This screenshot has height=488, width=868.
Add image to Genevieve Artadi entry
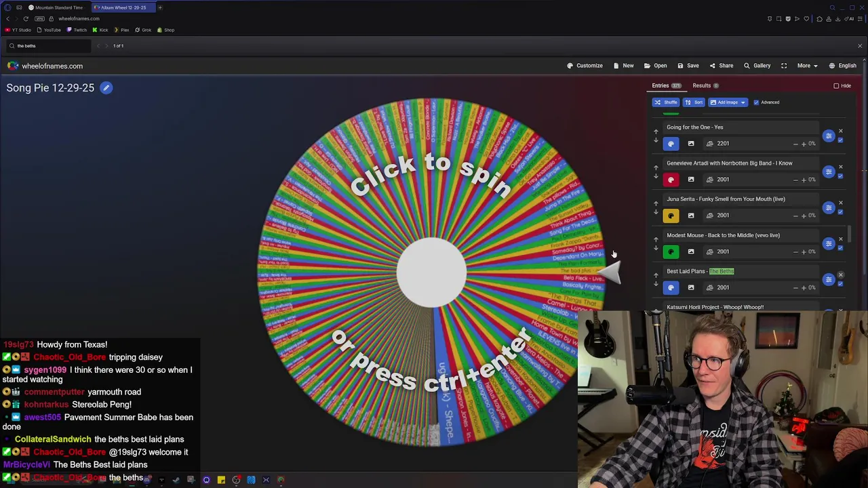coord(691,180)
